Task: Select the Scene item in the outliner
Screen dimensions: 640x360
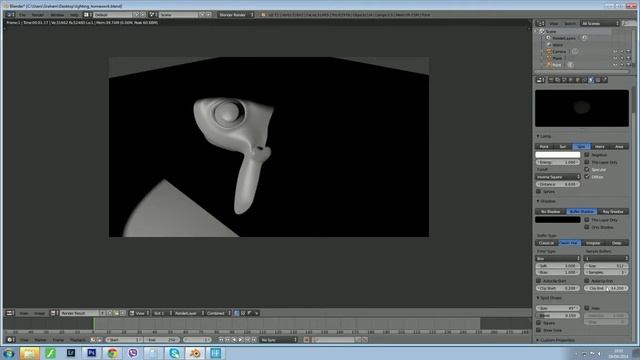Action: point(551,31)
